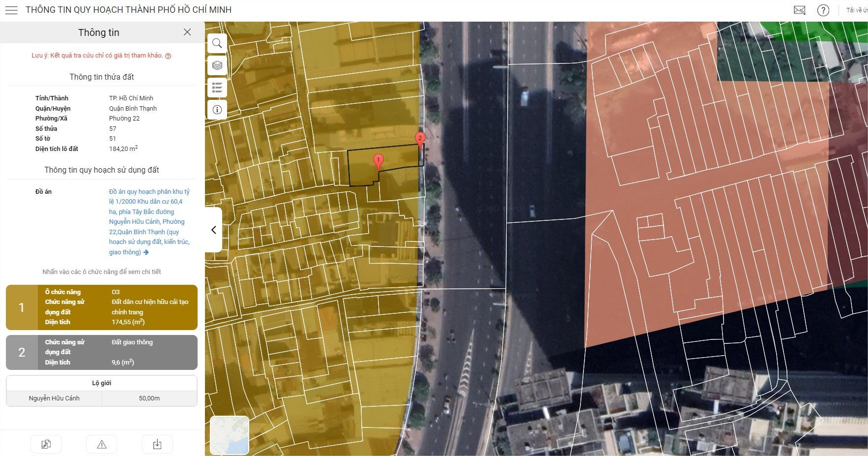
Task: Click the document copy icon button
Action: coord(46,444)
